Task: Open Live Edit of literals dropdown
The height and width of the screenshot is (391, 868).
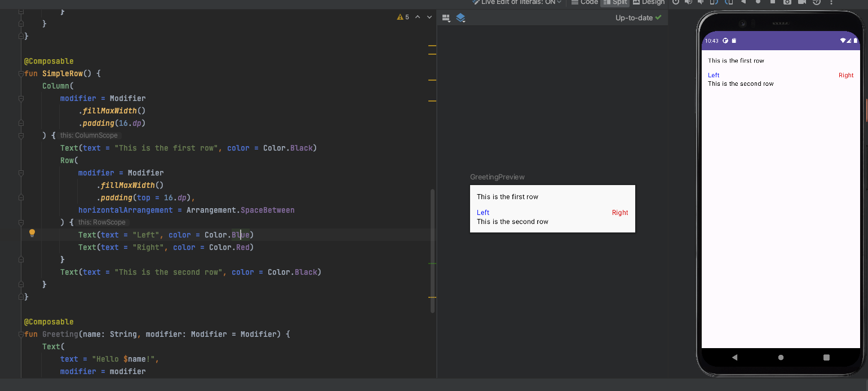Action: 517,2
